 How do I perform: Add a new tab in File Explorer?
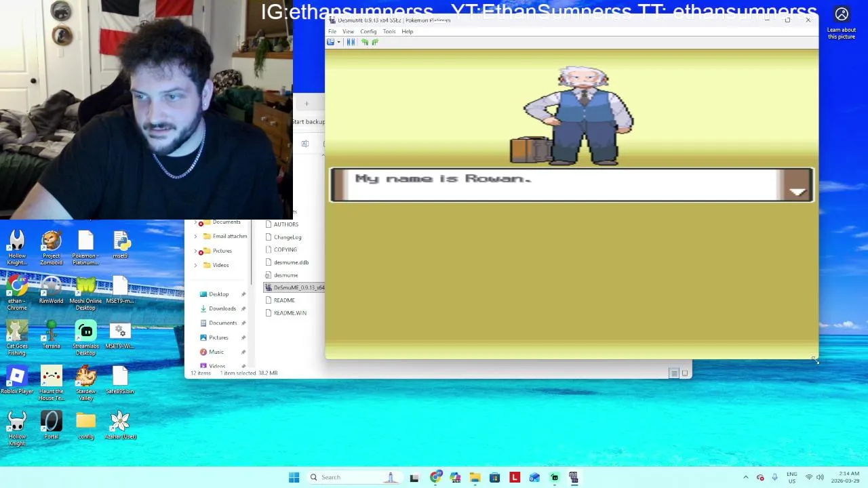tap(306, 104)
